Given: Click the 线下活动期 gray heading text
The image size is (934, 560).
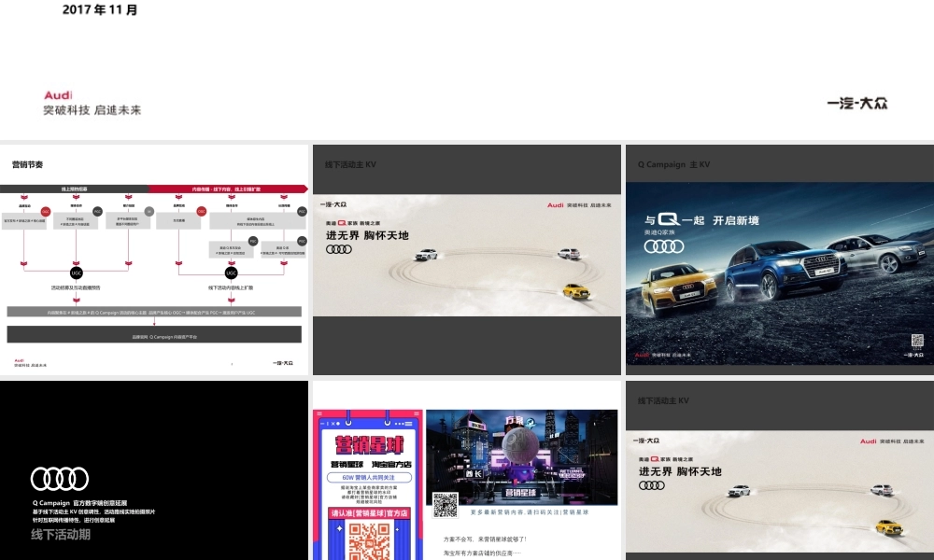Looking at the screenshot, I should (x=61, y=535).
